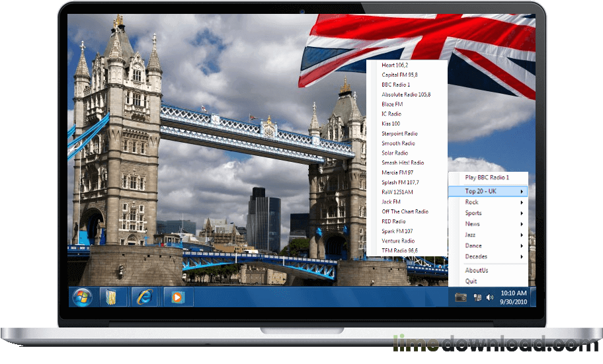Play station Absolute Radio 105,8

click(407, 94)
